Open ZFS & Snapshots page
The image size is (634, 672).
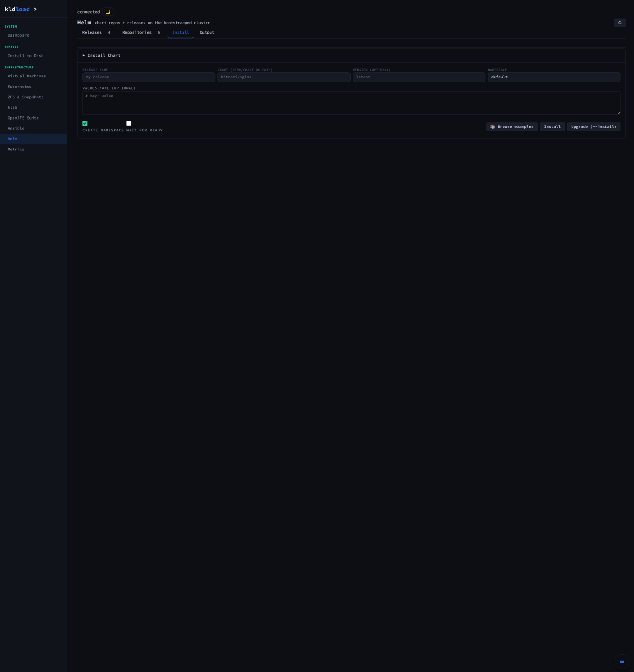coord(34,97)
